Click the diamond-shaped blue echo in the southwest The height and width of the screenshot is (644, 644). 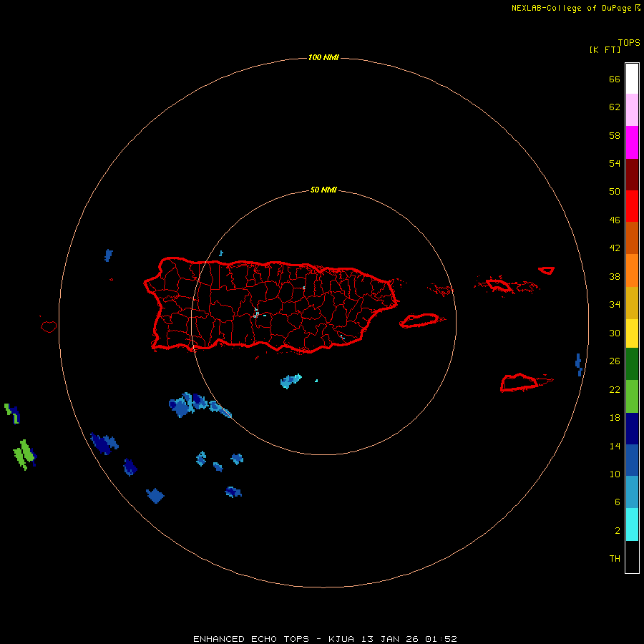pyautogui.click(x=155, y=496)
